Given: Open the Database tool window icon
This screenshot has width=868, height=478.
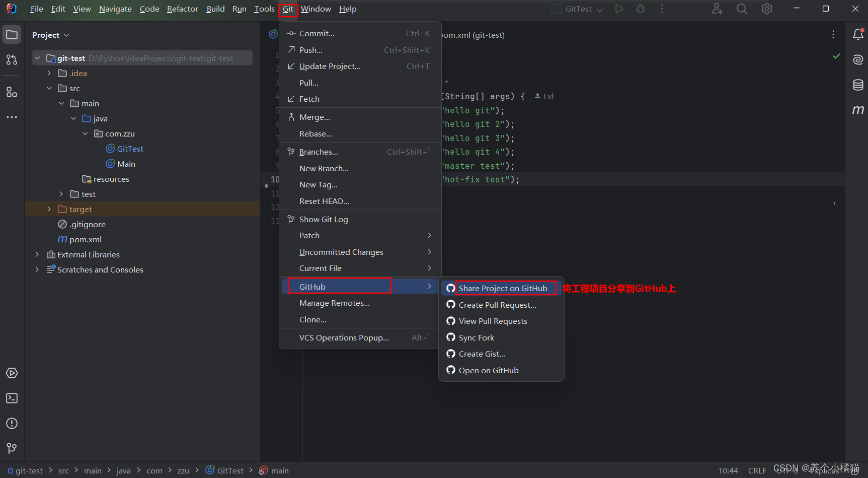Looking at the screenshot, I should tap(858, 85).
